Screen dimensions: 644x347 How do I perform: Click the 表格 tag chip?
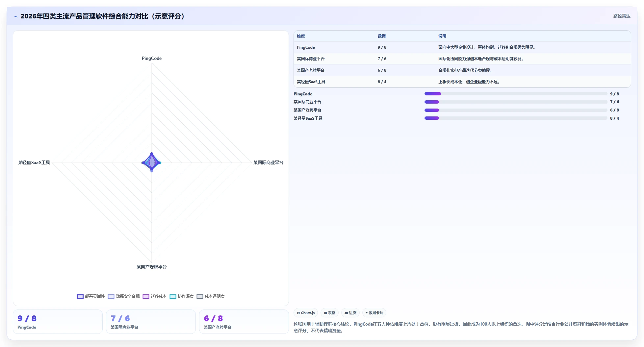tap(329, 313)
